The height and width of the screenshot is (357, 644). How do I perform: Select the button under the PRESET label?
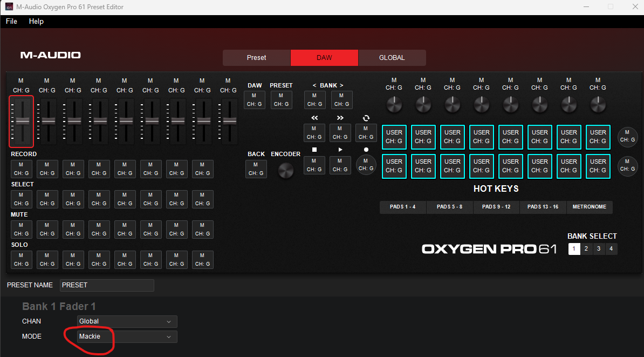click(282, 100)
